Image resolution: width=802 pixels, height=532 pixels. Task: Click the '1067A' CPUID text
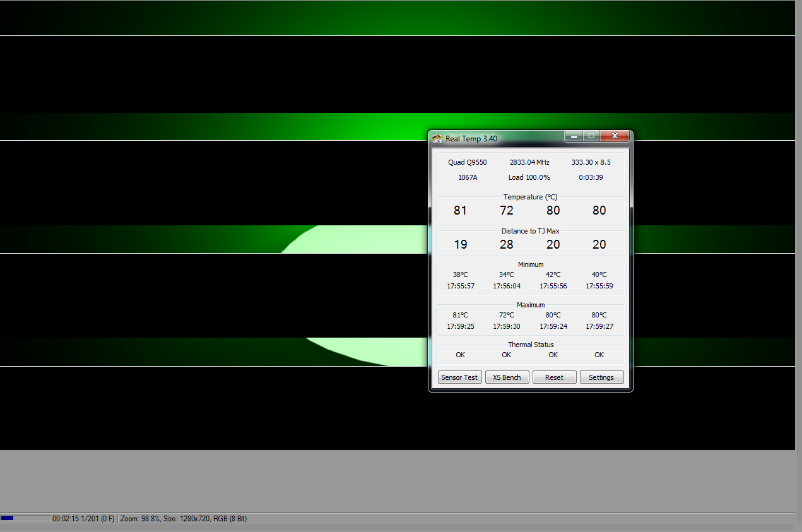click(468, 177)
